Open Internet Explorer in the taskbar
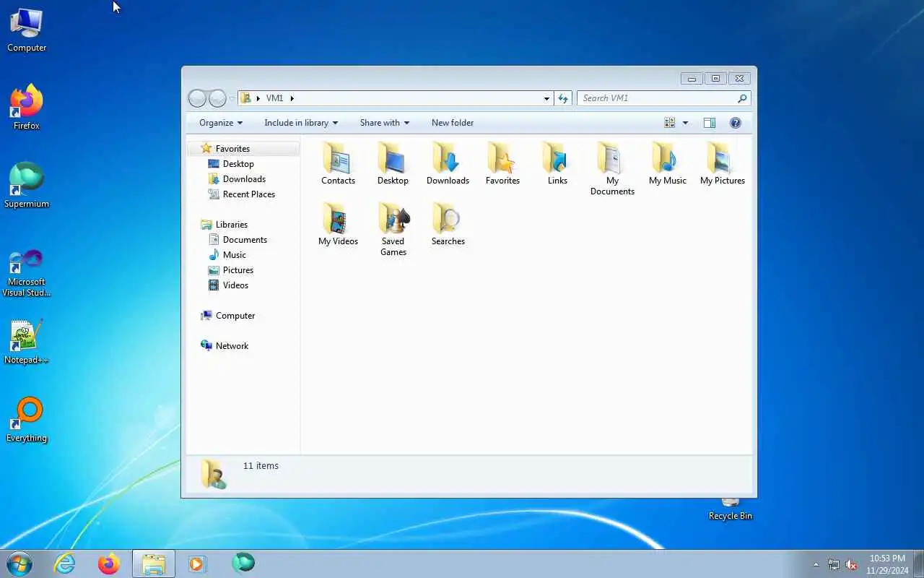The width and height of the screenshot is (924, 578). tap(65, 564)
